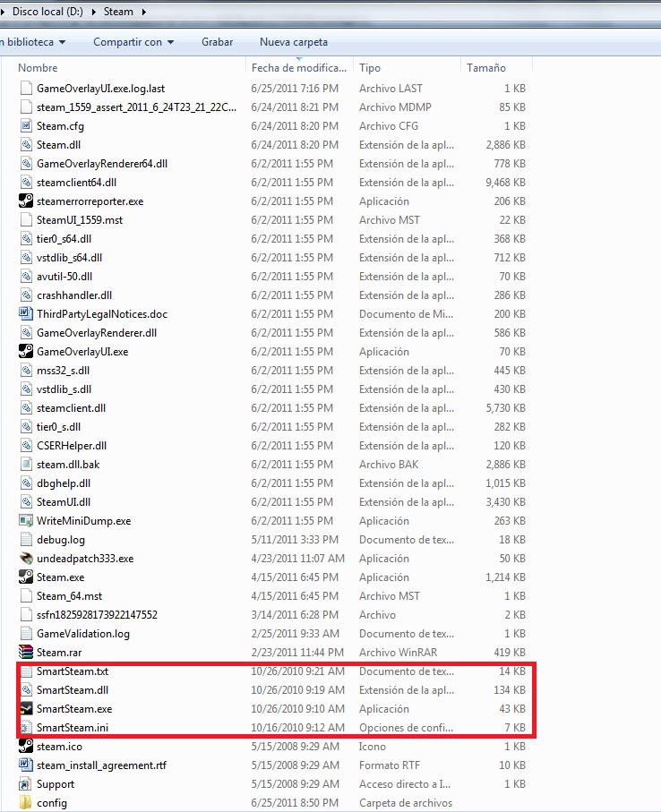Click Disco local (D:) in address bar
The height and width of the screenshot is (812, 661).
click(x=47, y=12)
